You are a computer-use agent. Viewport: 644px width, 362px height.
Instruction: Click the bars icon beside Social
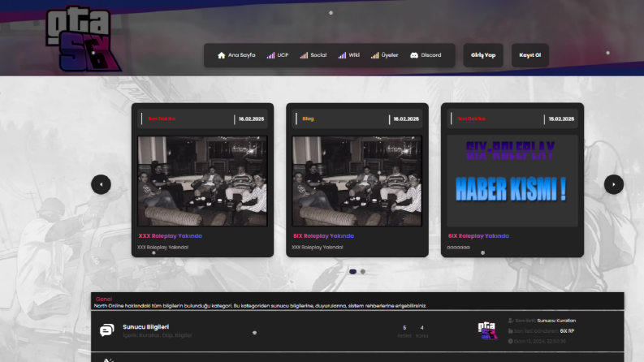point(304,55)
